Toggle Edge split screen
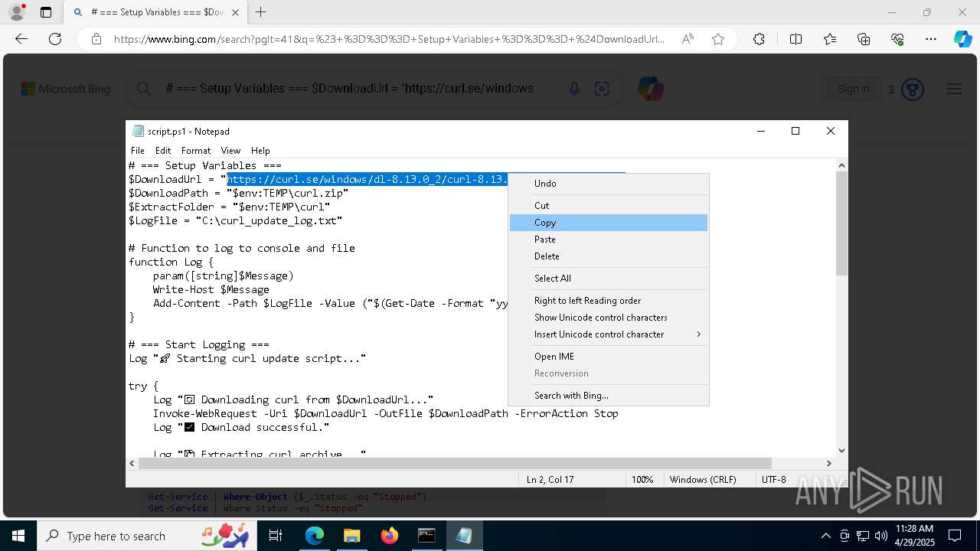 795,39
